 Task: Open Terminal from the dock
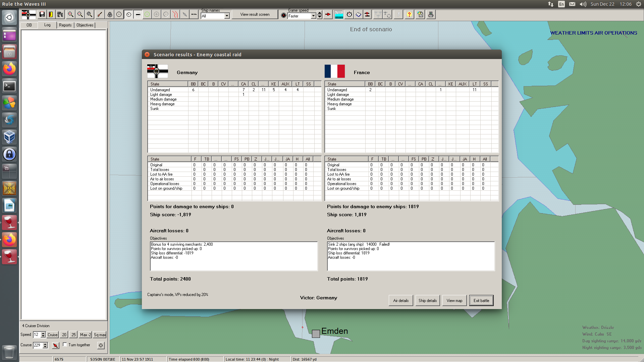coord(9,86)
